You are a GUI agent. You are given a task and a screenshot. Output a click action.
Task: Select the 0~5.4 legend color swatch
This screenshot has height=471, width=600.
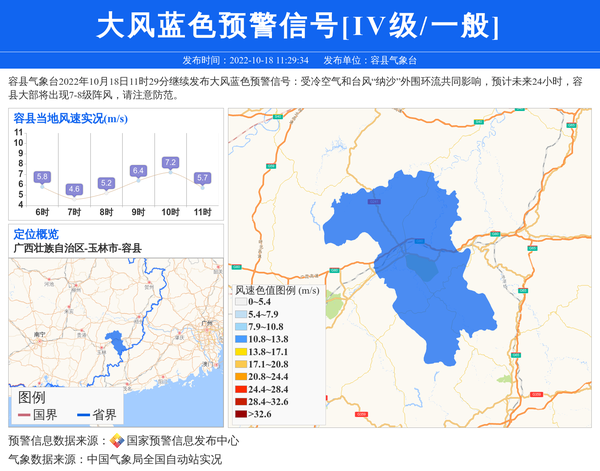pyautogui.click(x=241, y=302)
